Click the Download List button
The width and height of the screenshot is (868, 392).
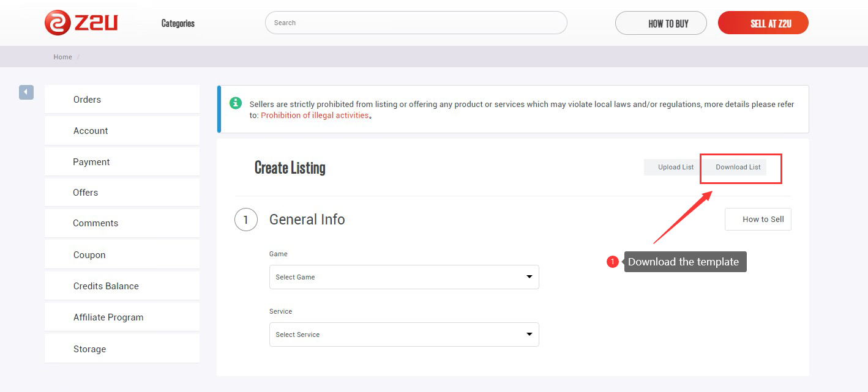(x=738, y=167)
